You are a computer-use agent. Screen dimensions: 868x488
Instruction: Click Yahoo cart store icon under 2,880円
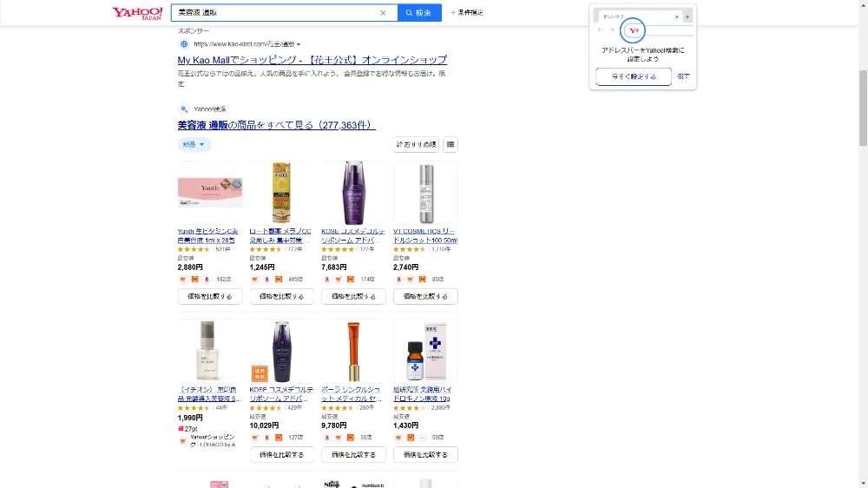click(x=182, y=280)
